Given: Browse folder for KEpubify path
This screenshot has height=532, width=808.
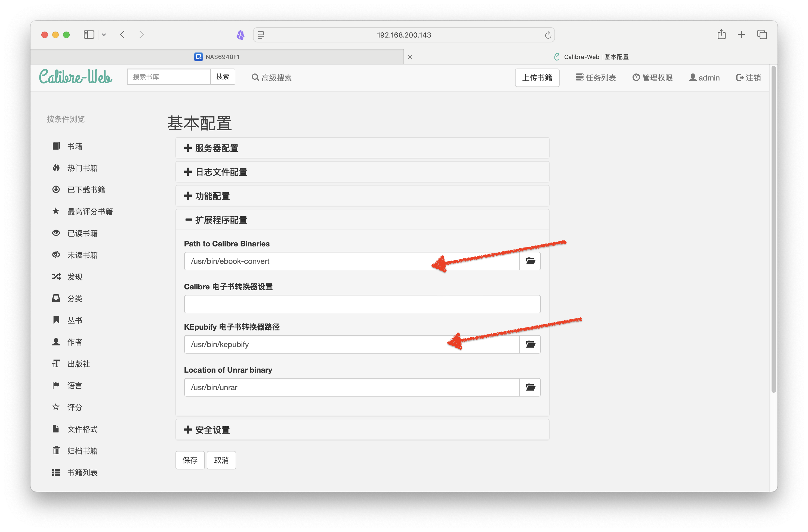Looking at the screenshot, I should pos(530,344).
